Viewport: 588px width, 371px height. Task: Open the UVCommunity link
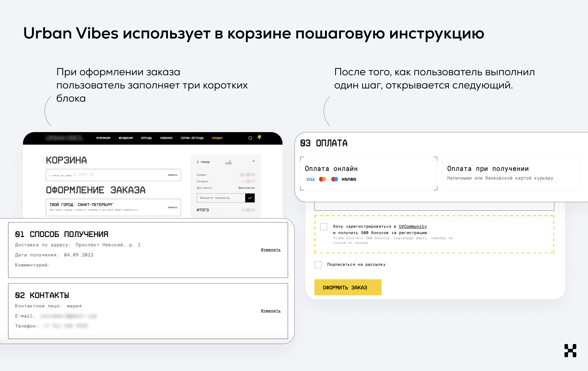click(413, 226)
